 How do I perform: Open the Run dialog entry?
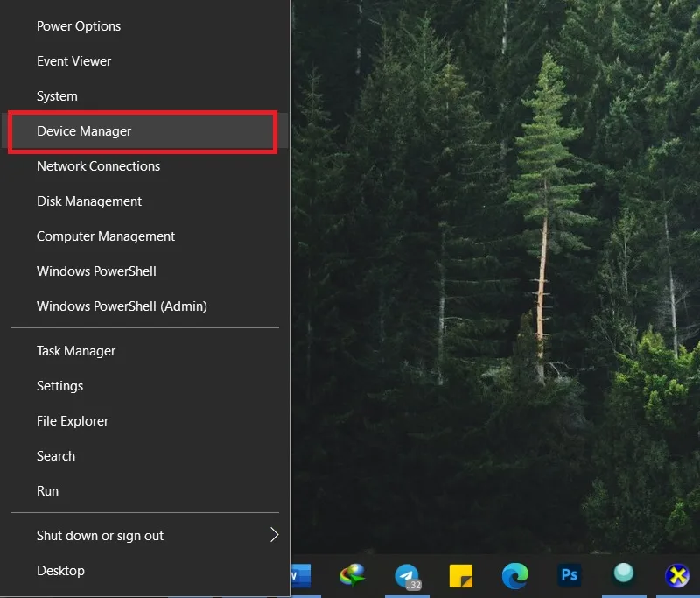click(145, 491)
